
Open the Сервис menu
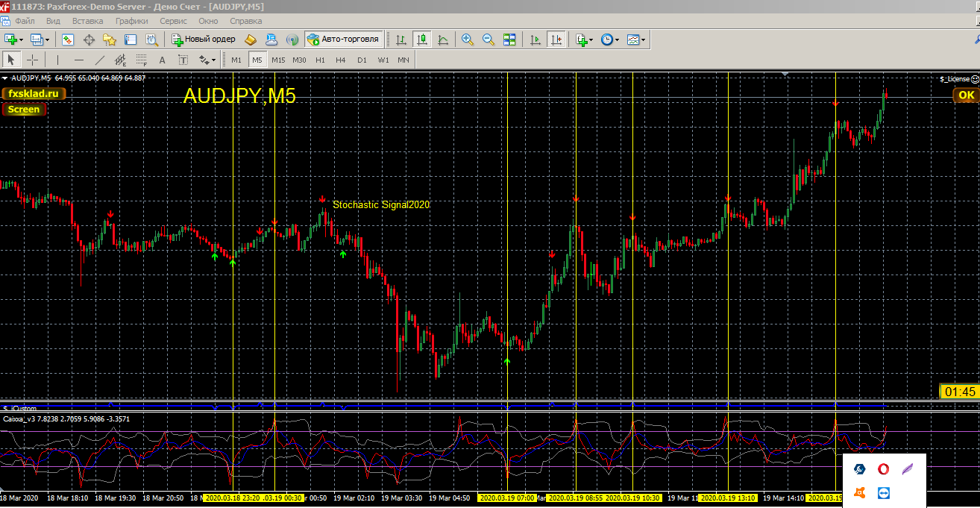point(174,21)
